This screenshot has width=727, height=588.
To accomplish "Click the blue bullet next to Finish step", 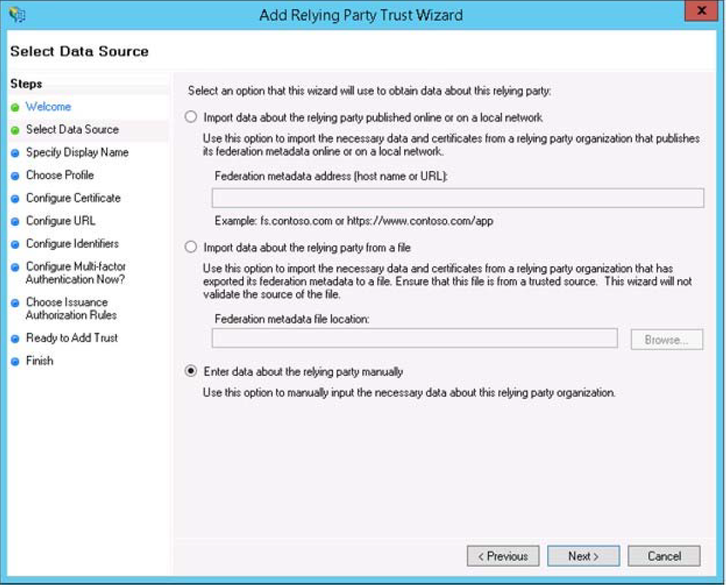I will (x=15, y=362).
